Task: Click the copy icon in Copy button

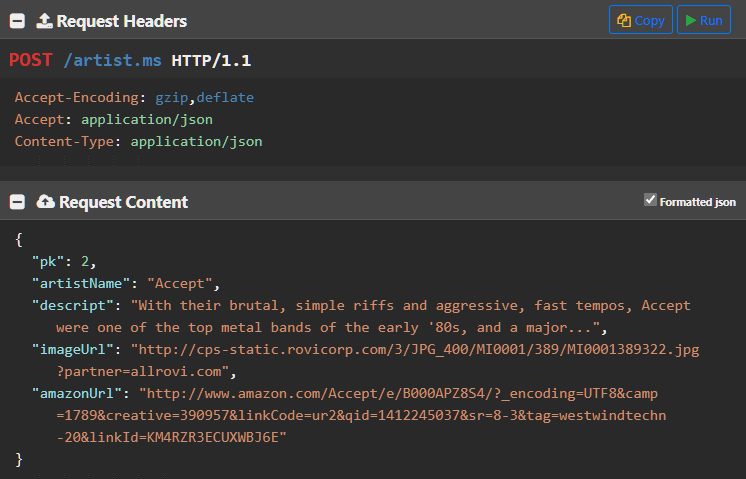Action: [x=624, y=20]
